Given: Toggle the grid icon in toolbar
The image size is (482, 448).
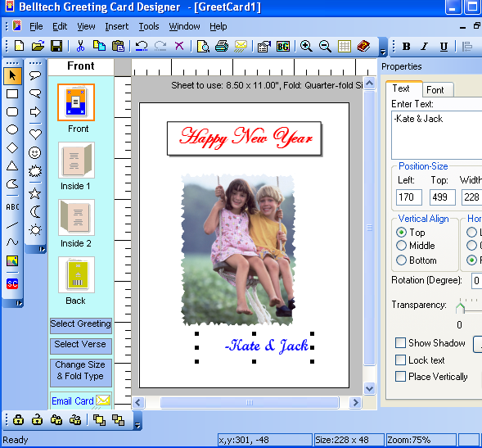Looking at the screenshot, I should [345, 46].
